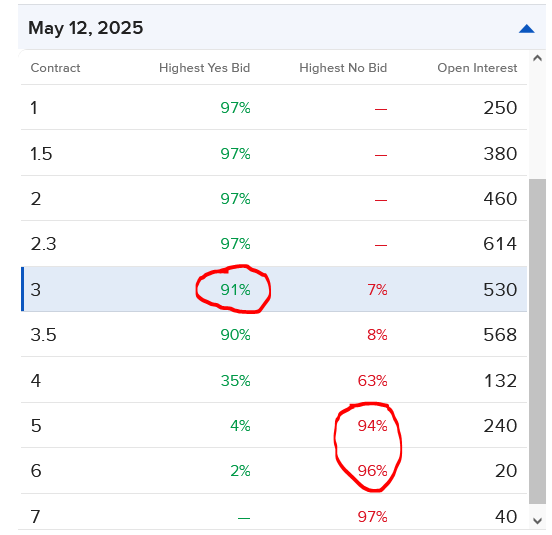This screenshot has width=552, height=535.
Task: Click the 97% no bid for contract 7
Action: (372, 517)
